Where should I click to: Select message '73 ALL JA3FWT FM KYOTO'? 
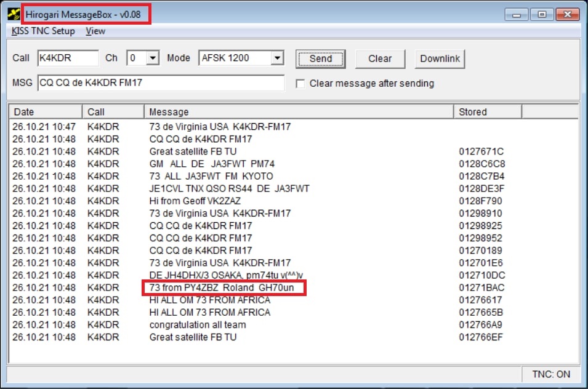click(x=211, y=176)
